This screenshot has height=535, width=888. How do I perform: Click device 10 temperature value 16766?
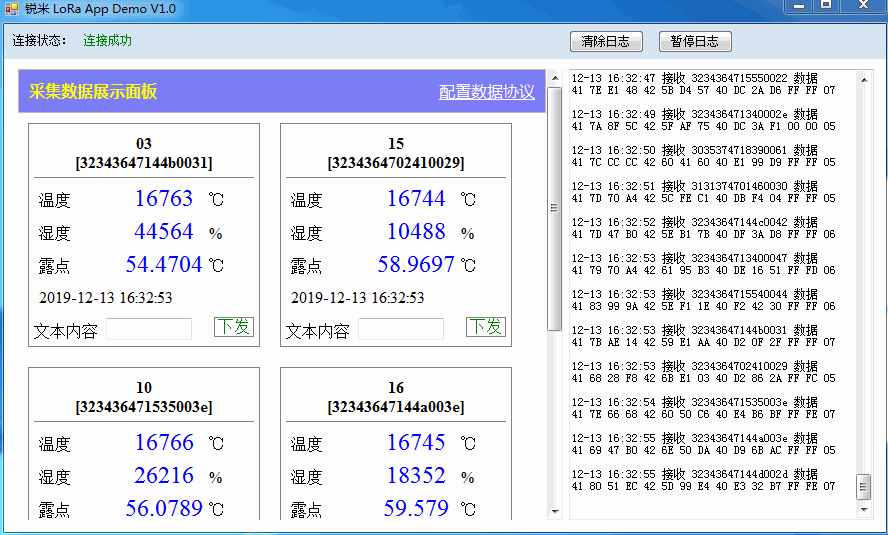pyautogui.click(x=164, y=443)
